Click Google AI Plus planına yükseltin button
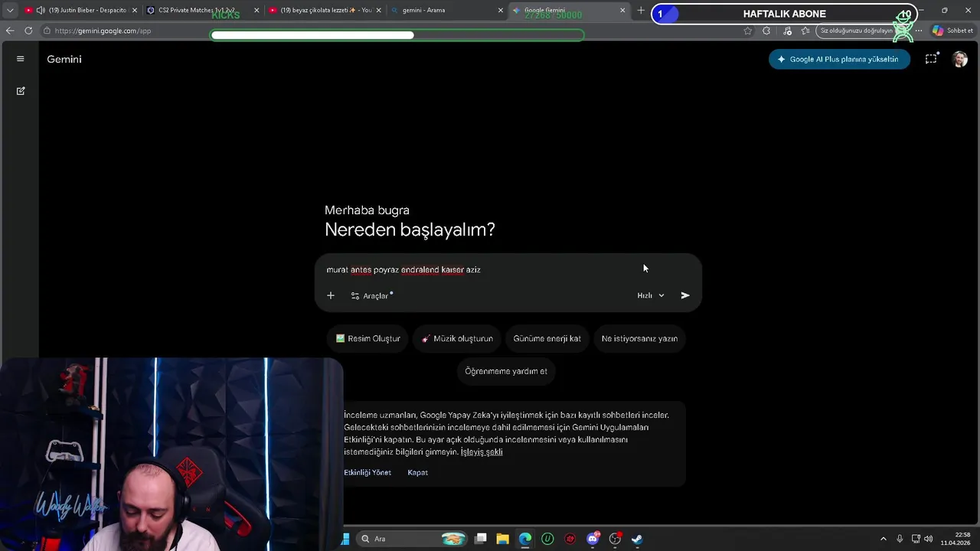Viewport: 980px width, 551px height. click(839, 59)
